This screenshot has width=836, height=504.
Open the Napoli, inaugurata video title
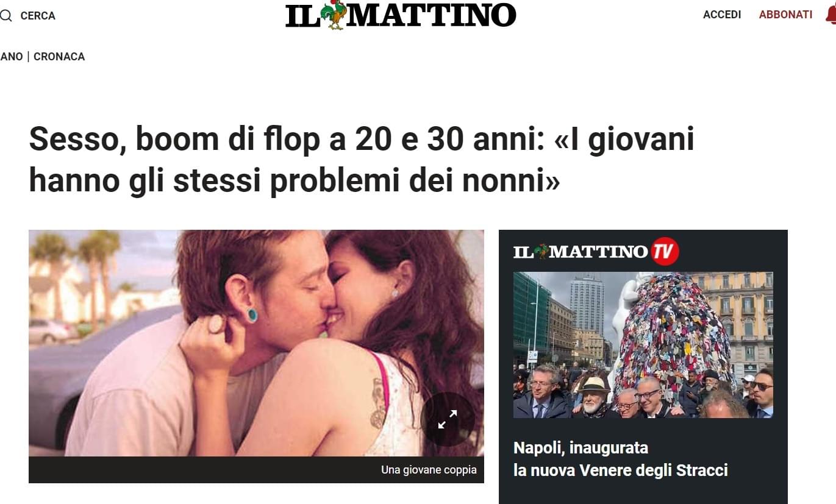[581, 448]
